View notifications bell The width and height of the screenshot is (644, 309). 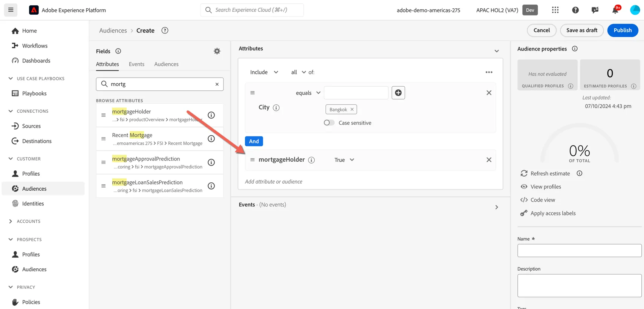coord(615,10)
